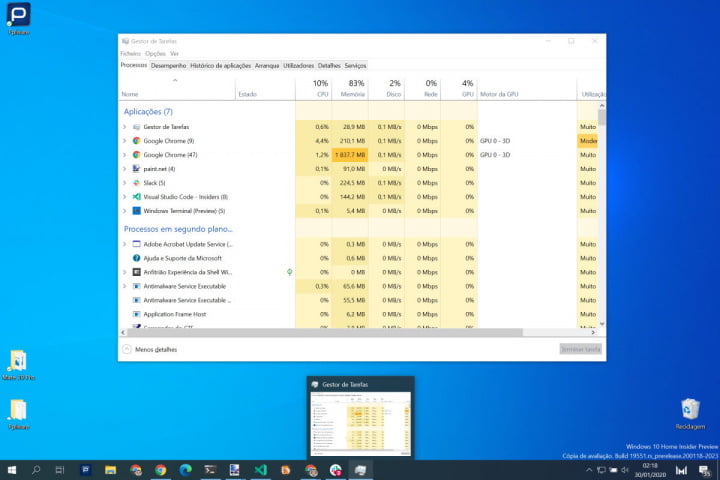Open taskbar search magnifier
Viewport: 720px width, 480px height.
pos(36,470)
